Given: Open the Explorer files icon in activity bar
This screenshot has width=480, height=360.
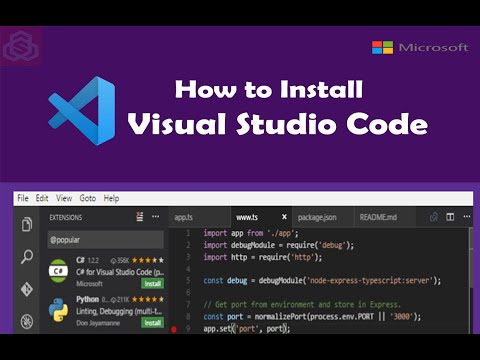Looking at the screenshot, I should 27,224.
